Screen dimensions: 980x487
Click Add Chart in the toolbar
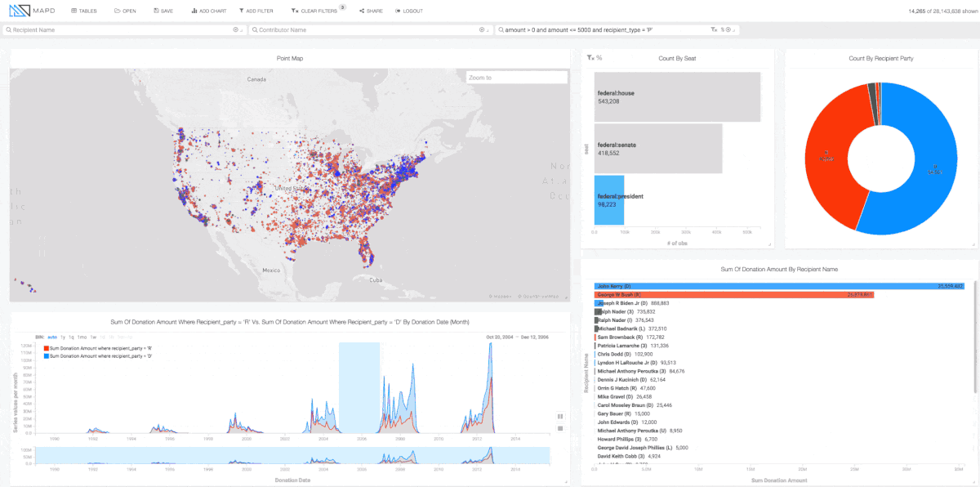tap(208, 11)
